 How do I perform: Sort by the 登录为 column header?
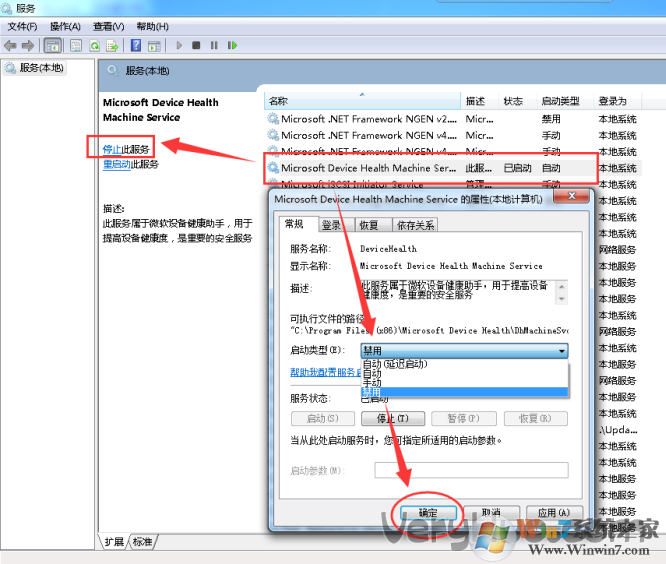(x=618, y=101)
